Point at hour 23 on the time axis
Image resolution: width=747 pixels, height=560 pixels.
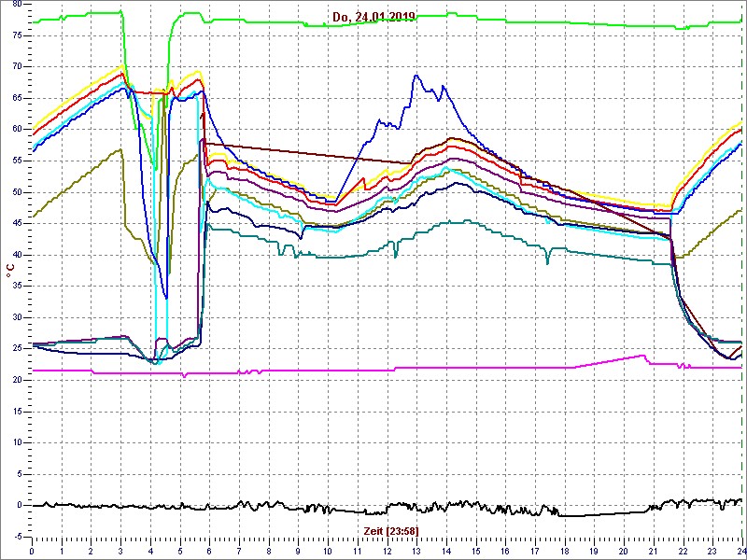(712, 551)
